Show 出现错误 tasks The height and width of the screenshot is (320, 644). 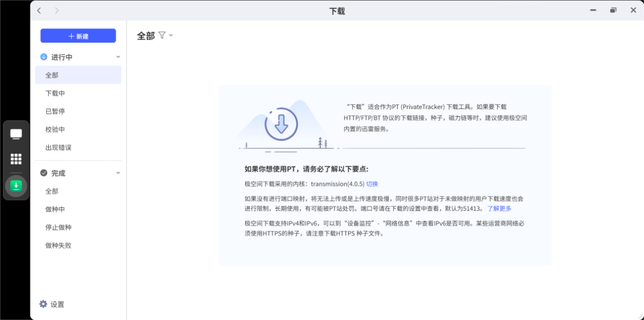[58, 148]
